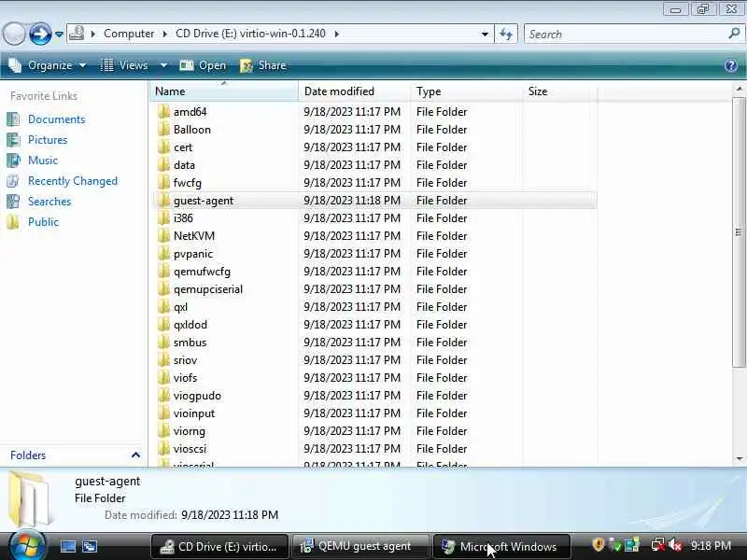This screenshot has height=560, width=747.
Task: Select the qemufwcfg folder icon
Action: (164, 271)
